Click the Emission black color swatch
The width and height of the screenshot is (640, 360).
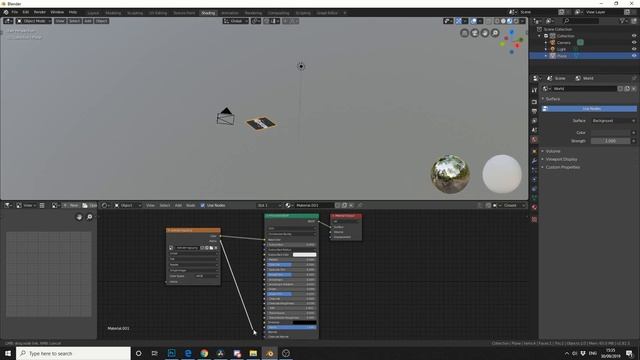(x=304, y=322)
